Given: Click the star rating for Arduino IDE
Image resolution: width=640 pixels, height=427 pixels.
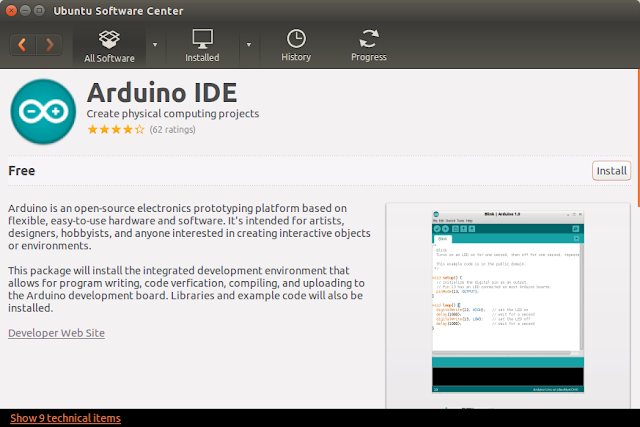Looking at the screenshot, I should click(116, 129).
